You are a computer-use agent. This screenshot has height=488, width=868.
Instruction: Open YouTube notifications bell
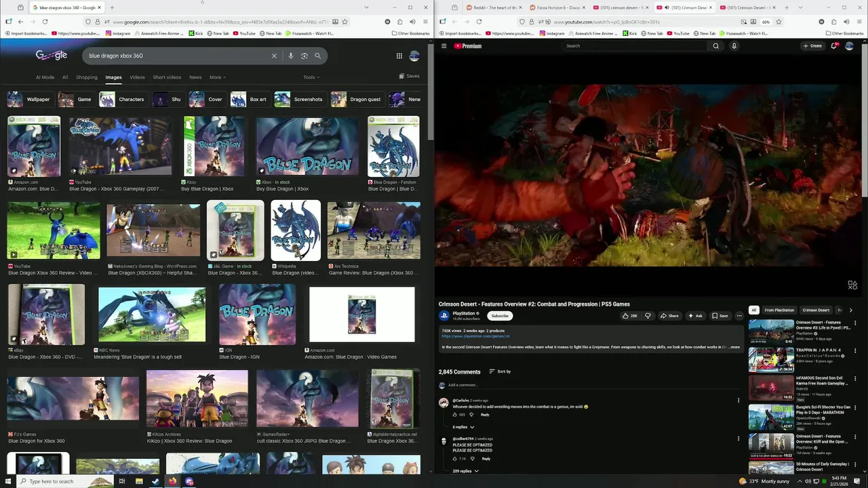coord(833,46)
